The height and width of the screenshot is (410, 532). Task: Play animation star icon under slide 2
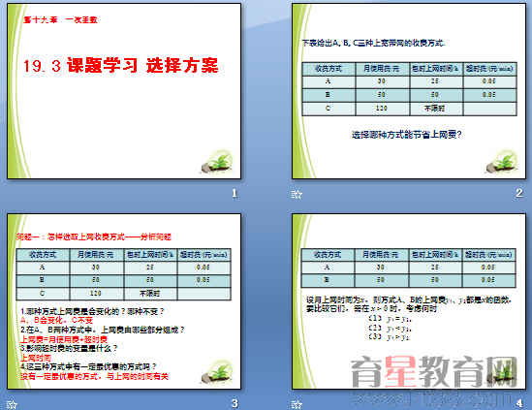[297, 194]
